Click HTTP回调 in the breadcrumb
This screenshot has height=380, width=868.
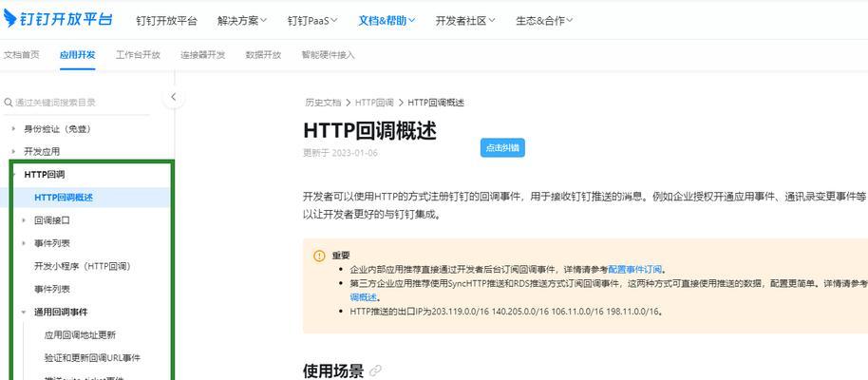coord(374,103)
